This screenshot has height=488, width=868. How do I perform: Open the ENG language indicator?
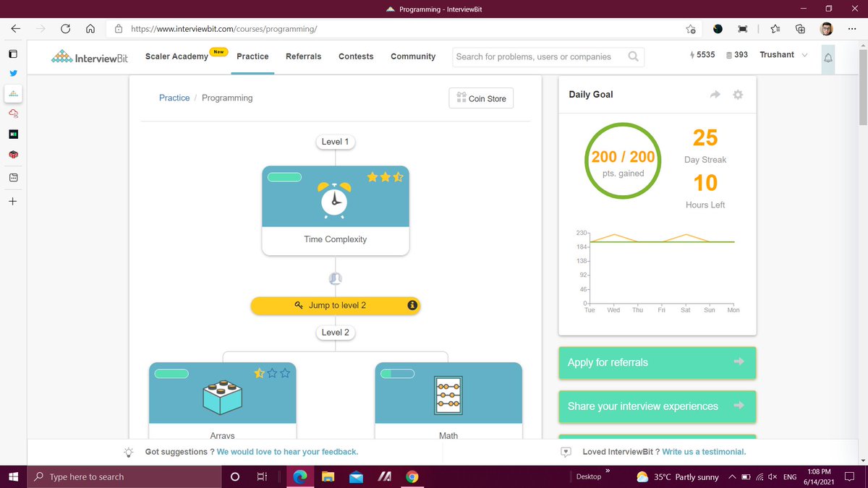(x=790, y=477)
